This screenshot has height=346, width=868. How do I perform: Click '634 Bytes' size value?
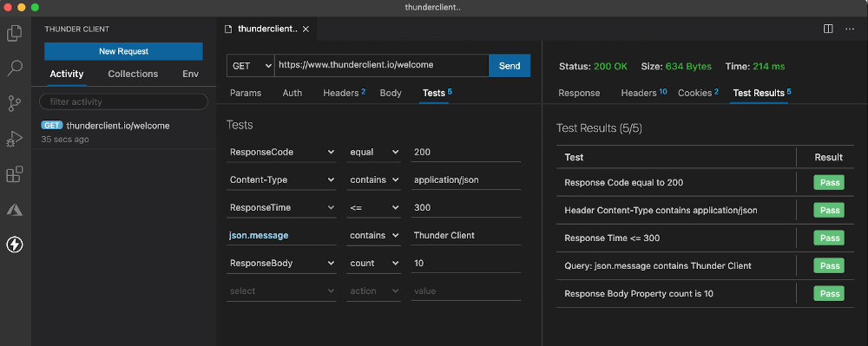coord(688,66)
